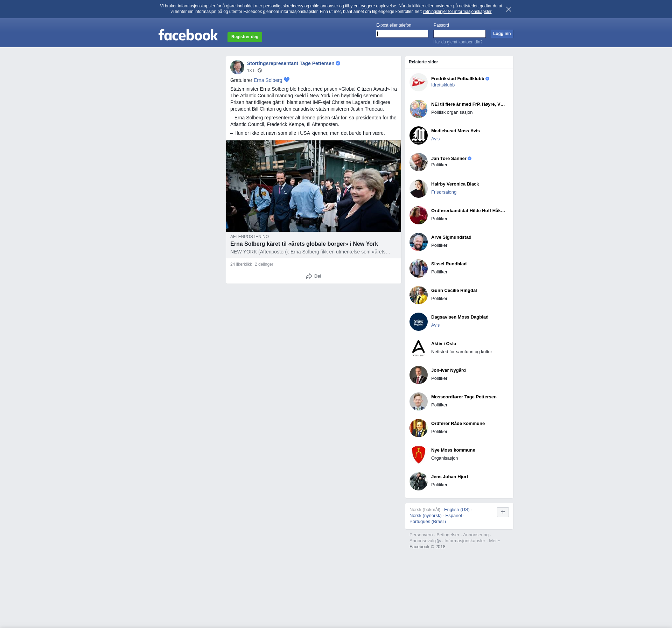672x628 pixels.
Task: Open Mediehuset Moss Avis logo
Action: click(418, 135)
